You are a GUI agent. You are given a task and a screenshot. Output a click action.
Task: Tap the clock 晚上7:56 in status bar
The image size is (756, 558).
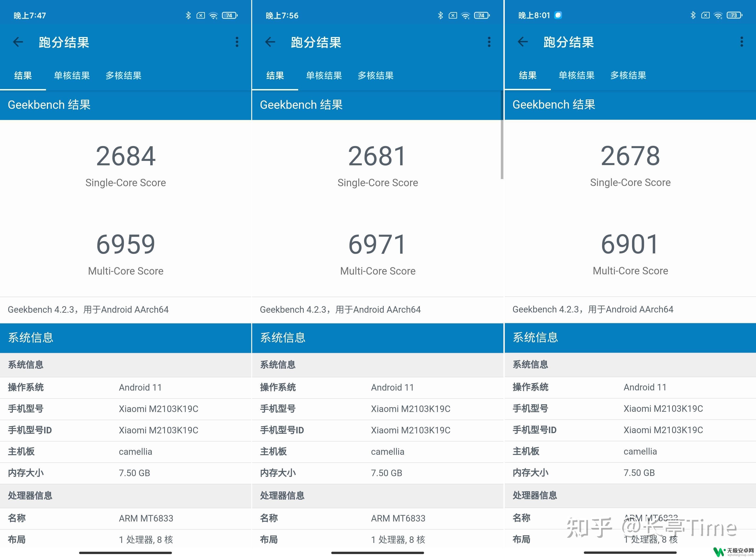[282, 16]
